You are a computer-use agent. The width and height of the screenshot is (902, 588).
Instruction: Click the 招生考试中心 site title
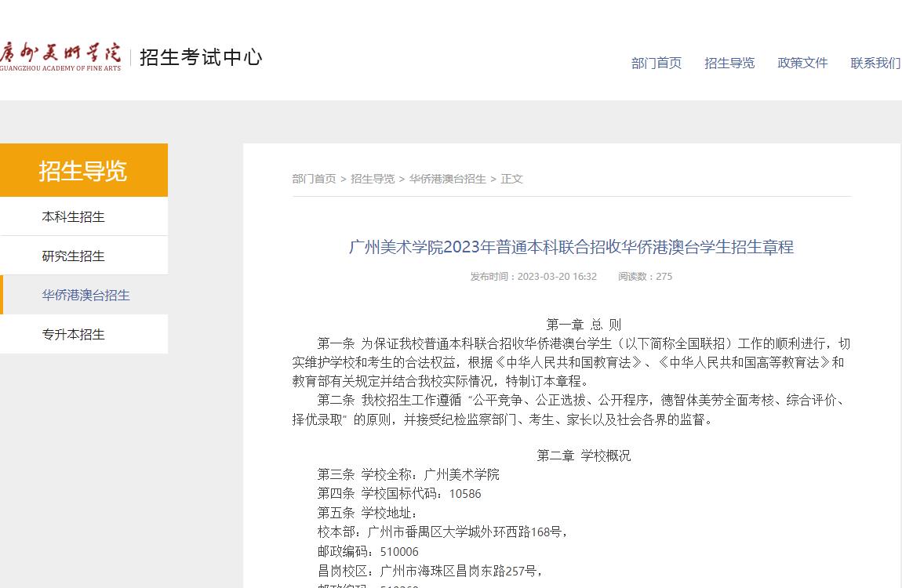pos(201,57)
